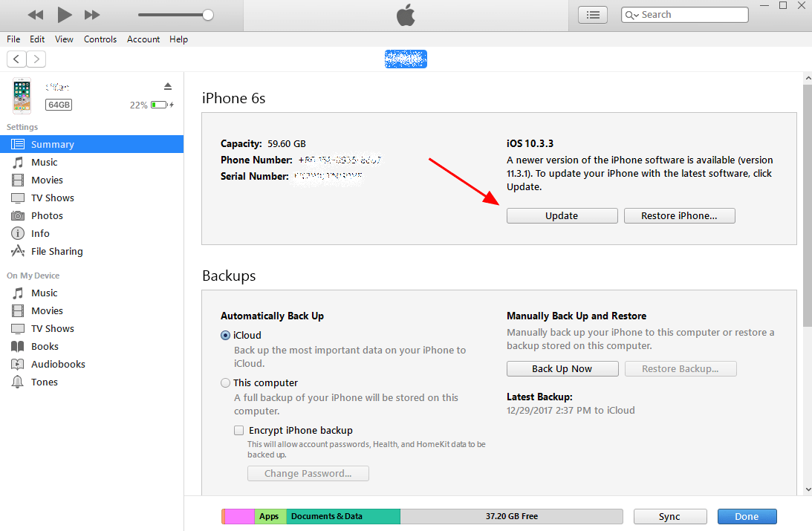This screenshot has height=531, width=812.
Task: Click the Restore iPhone... button
Action: click(680, 216)
